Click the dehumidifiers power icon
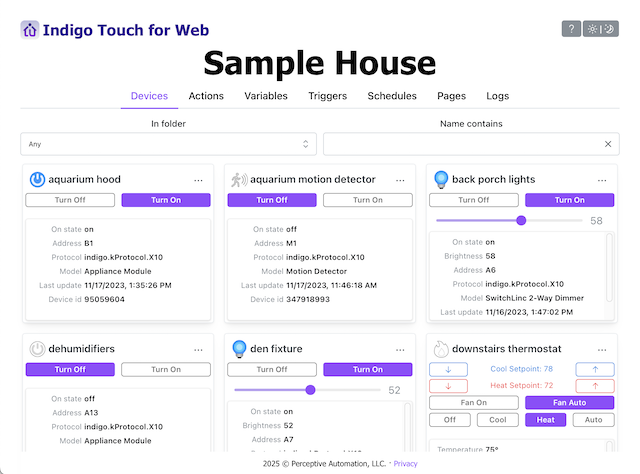The height and width of the screenshot is (474, 640). tap(37, 349)
